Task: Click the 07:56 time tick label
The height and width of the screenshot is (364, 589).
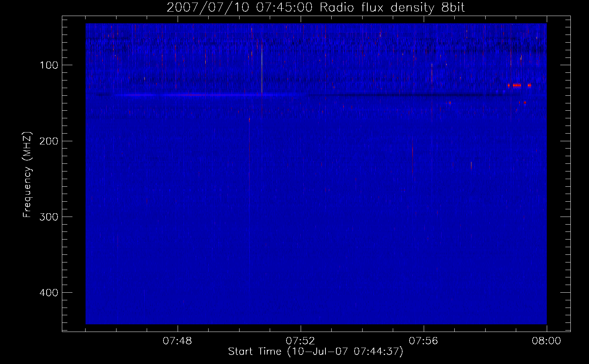Action: click(x=423, y=341)
